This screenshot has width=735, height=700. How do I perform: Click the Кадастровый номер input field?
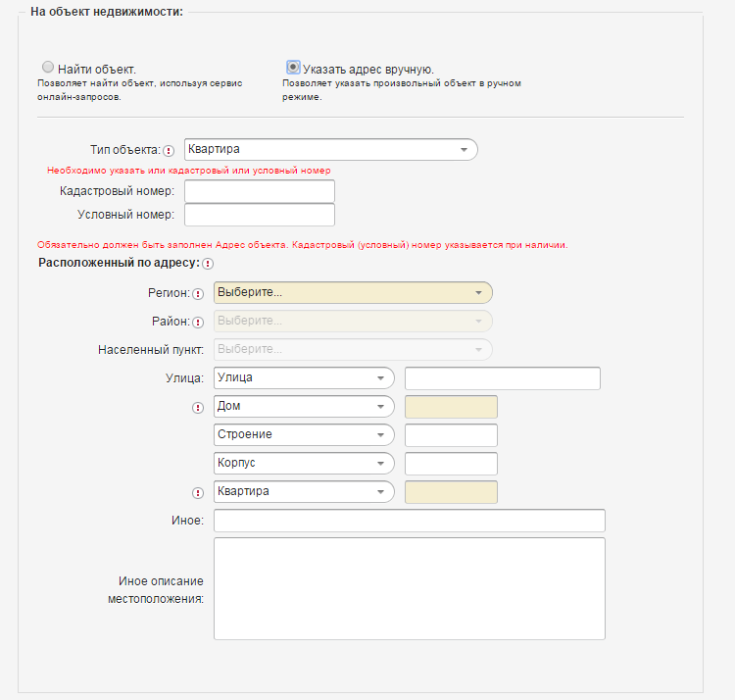pos(260,191)
